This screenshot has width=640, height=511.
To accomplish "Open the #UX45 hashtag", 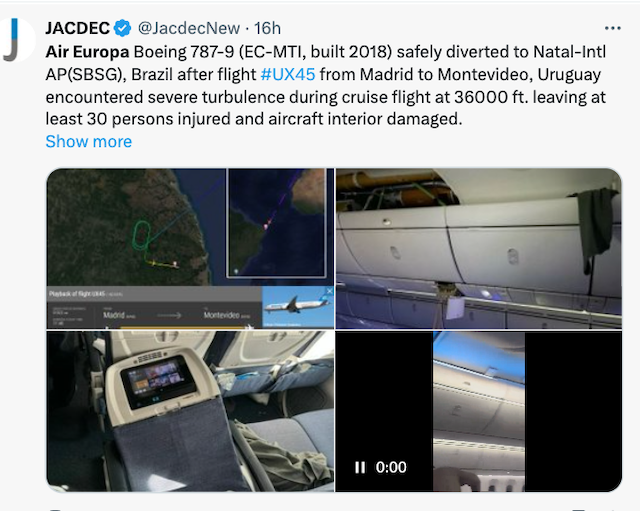I will click(x=290, y=73).
